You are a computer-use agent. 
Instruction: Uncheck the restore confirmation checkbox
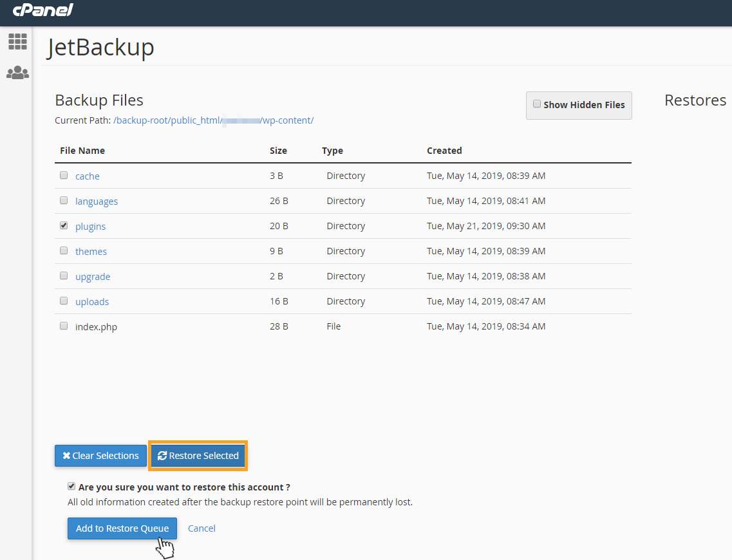click(x=71, y=486)
